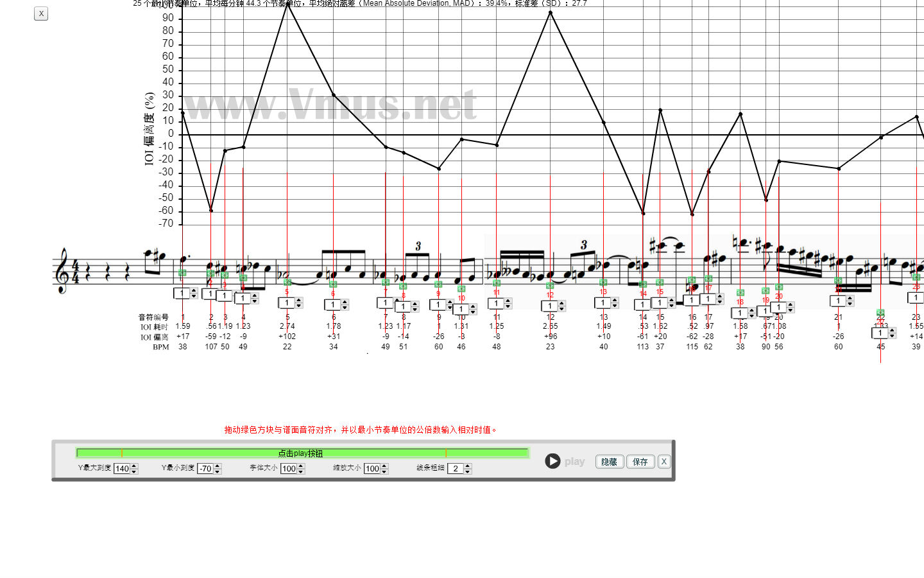The image size is (924, 578).
Task: Select the green marker block for note 10
Action: tap(461, 289)
